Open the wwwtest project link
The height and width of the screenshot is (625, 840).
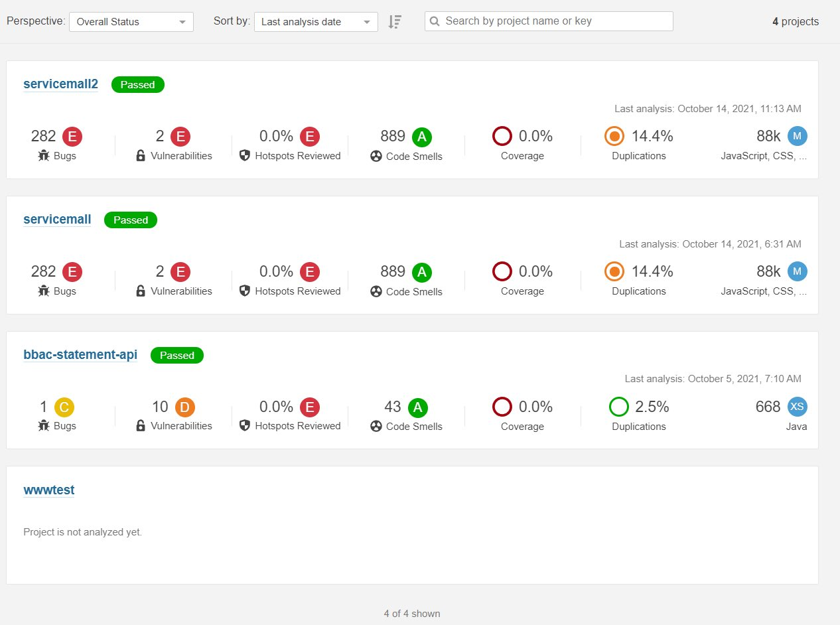click(49, 490)
